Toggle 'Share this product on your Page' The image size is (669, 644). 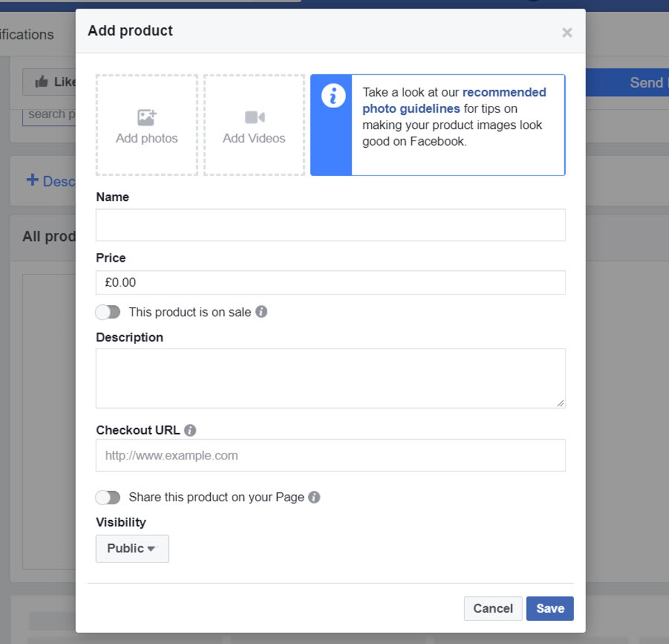(108, 497)
